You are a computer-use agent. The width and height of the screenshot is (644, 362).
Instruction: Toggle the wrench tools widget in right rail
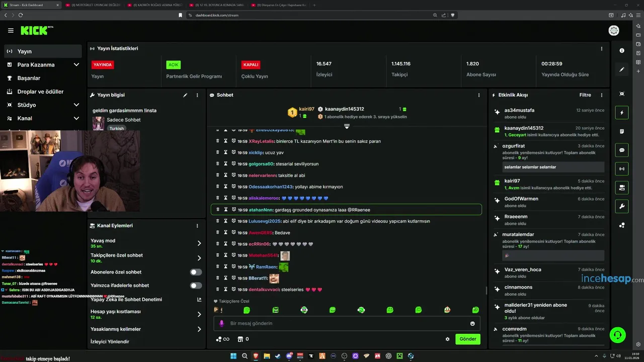click(x=622, y=206)
